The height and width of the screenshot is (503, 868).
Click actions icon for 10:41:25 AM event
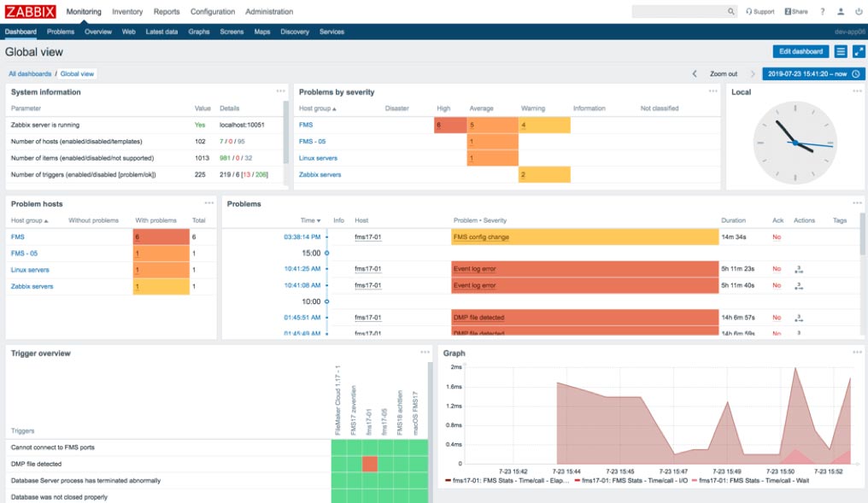pyautogui.click(x=799, y=270)
